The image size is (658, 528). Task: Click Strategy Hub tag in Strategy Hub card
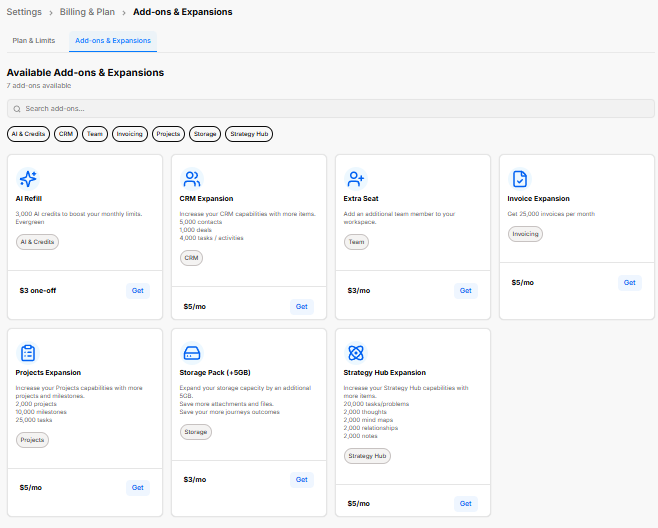click(x=367, y=456)
